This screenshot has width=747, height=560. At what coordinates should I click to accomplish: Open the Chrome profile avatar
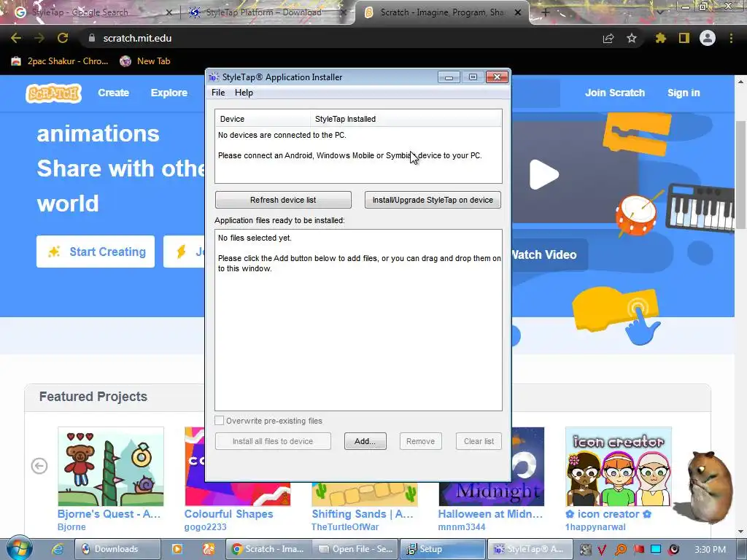[708, 38]
